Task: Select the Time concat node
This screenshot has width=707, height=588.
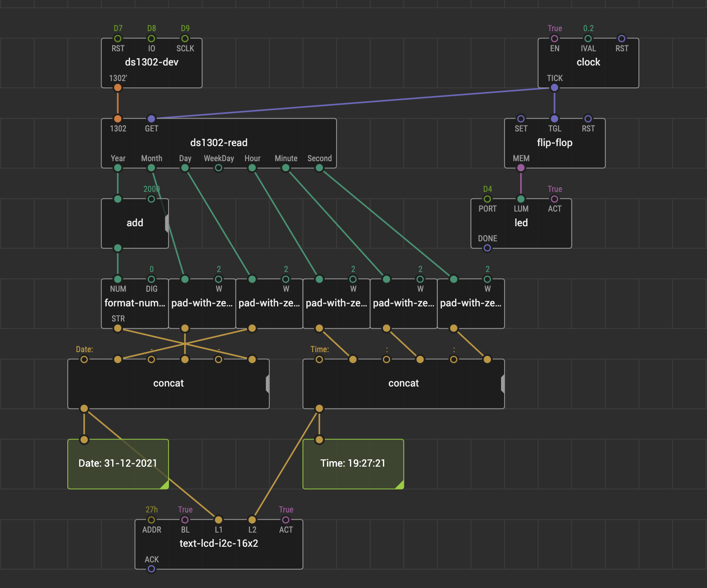Action: pyautogui.click(x=403, y=384)
